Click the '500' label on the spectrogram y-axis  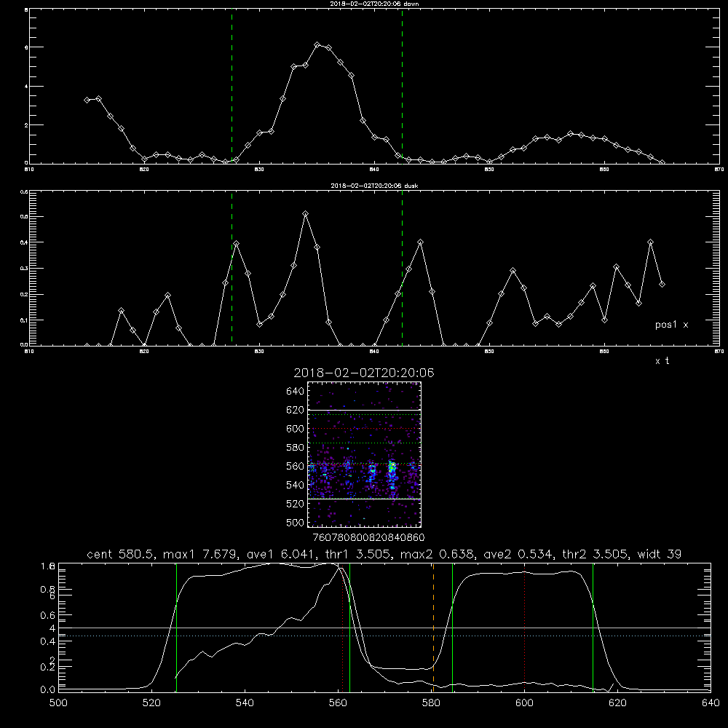pos(296,523)
